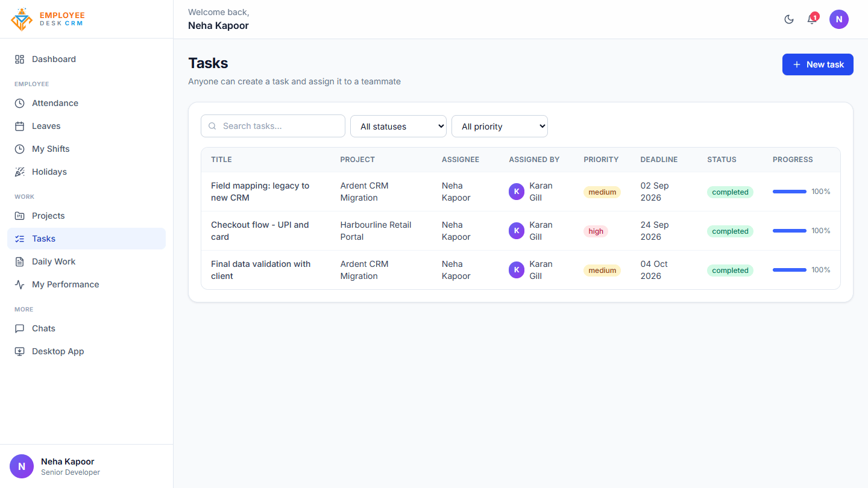This screenshot has height=488, width=868.
Task: Click the Holidays party icon
Action: point(20,172)
